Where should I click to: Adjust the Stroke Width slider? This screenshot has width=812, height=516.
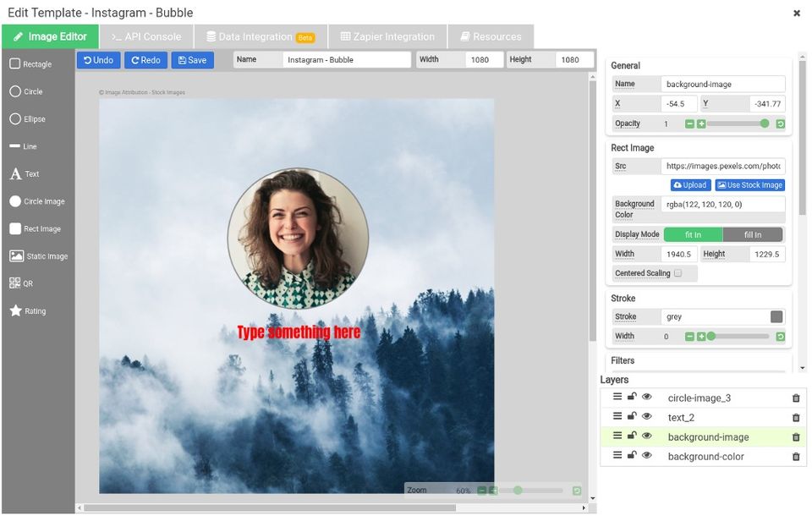pos(738,336)
